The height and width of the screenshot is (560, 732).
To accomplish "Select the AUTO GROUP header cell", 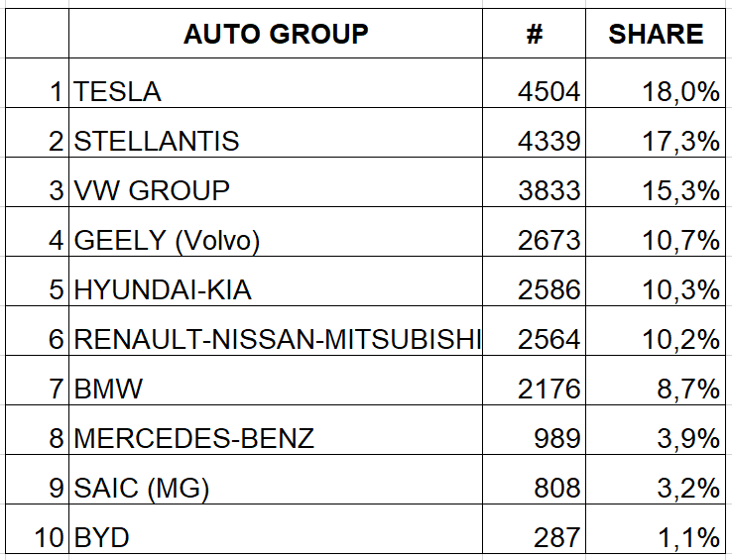I will 276,34.
